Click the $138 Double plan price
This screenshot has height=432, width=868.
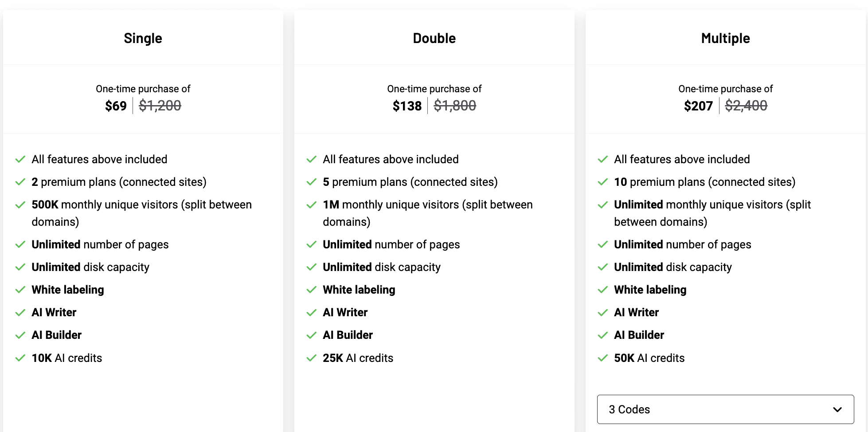(407, 106)
